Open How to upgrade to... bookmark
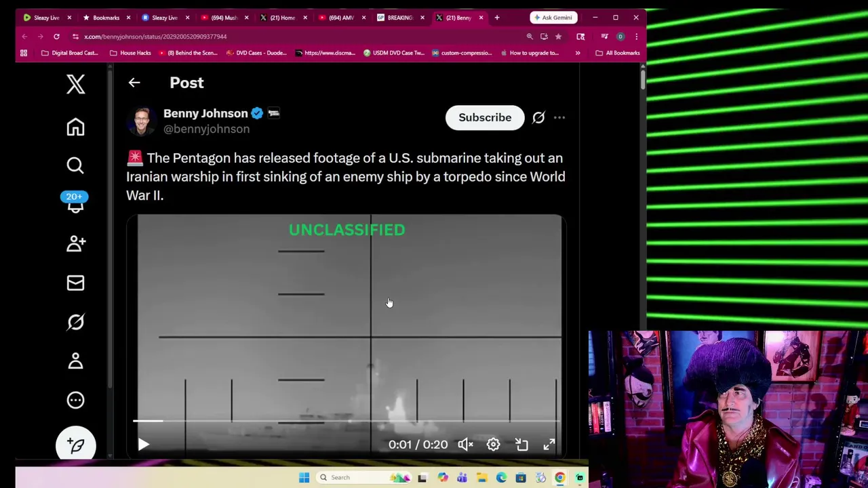 pyautogui.click(x=529, y=53)
